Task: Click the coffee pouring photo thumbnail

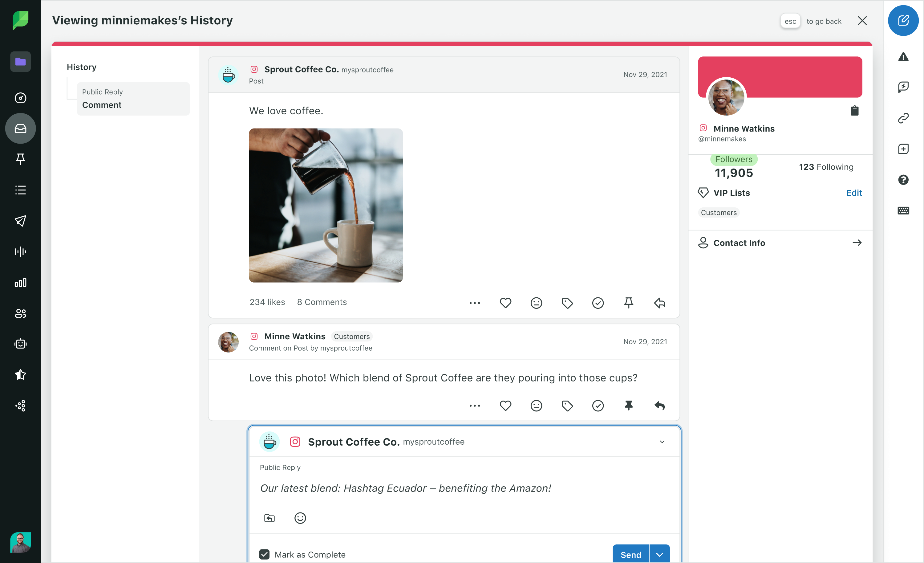Action: click(x=326, y=205)
